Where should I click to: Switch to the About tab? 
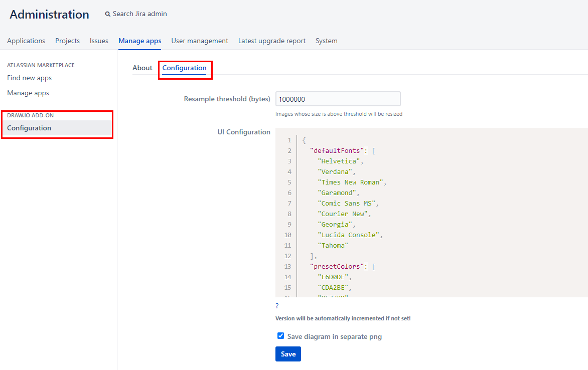tap(142, 68)
